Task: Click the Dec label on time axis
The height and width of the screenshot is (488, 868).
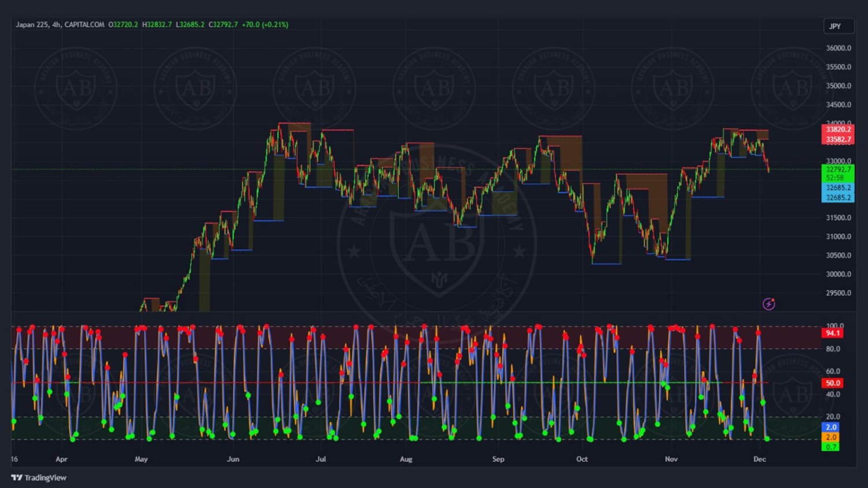Action: (760, 459)
